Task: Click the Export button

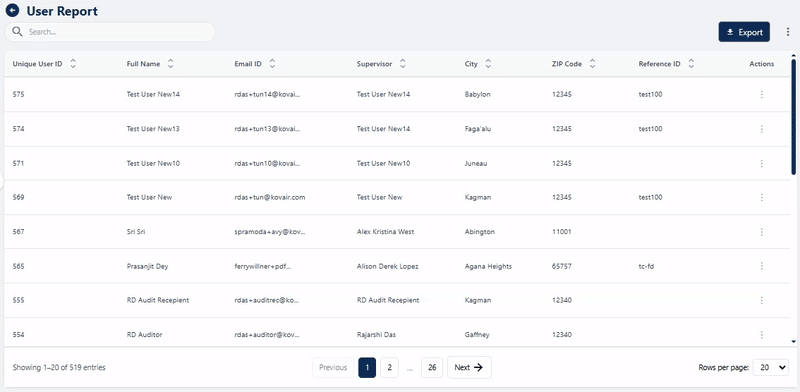Action: pyautogui.click(x=744, y=32)
